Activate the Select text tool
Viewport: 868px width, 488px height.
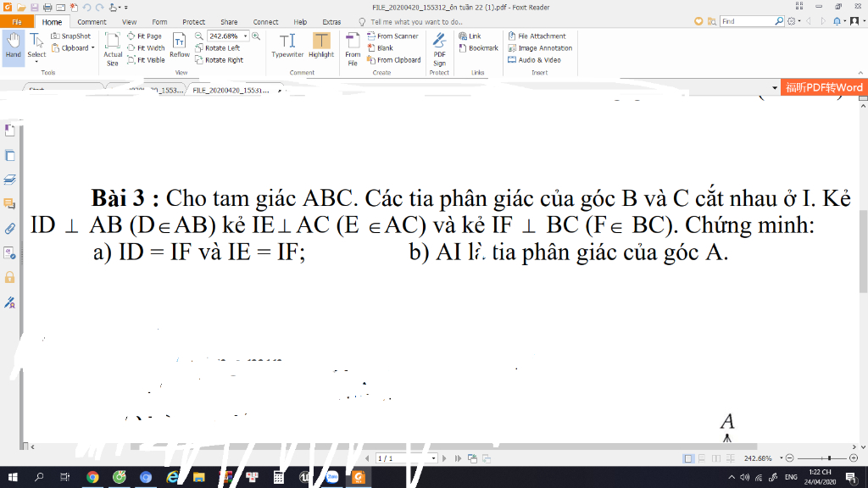pyautogui.click(x=36, y=44)
